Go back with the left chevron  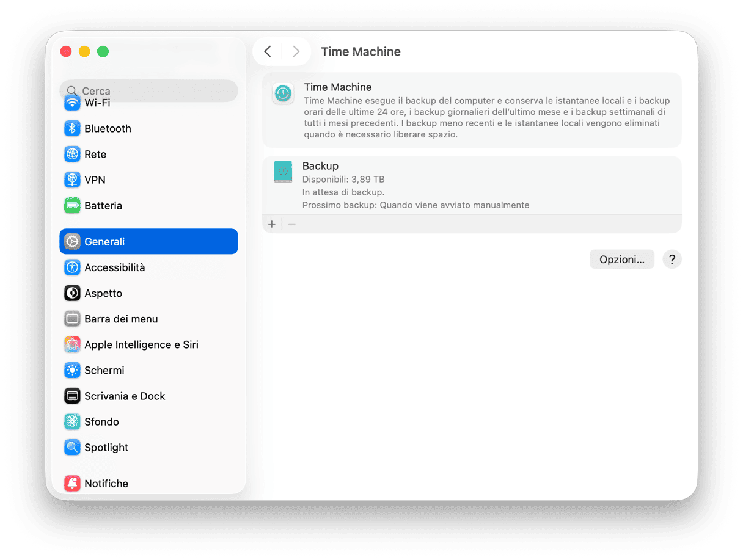[268, 51]
